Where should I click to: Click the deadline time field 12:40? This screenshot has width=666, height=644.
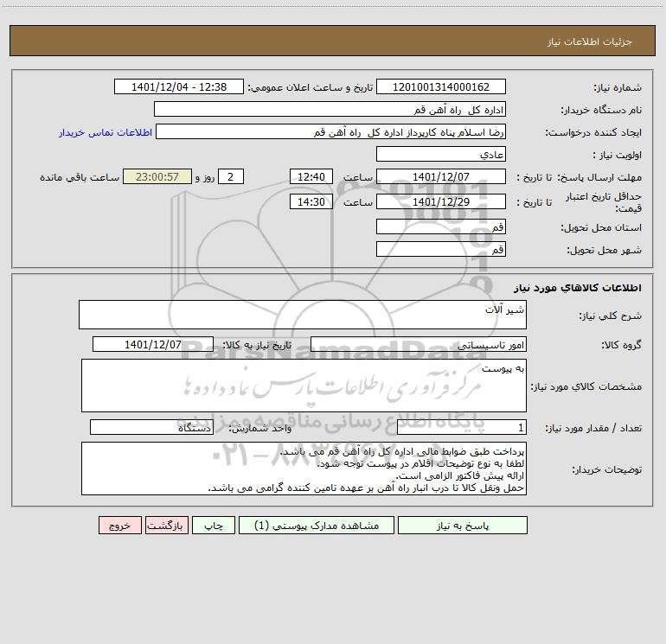point(311,177)
